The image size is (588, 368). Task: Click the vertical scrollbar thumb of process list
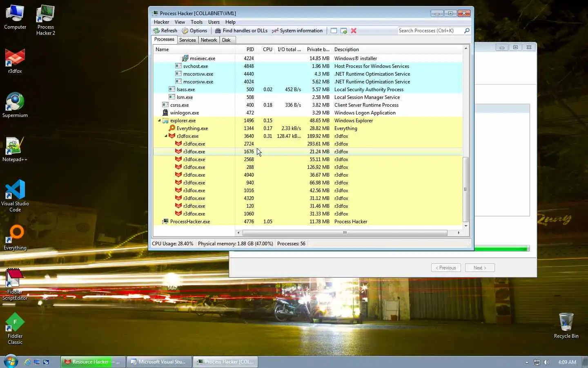[465, 189]
